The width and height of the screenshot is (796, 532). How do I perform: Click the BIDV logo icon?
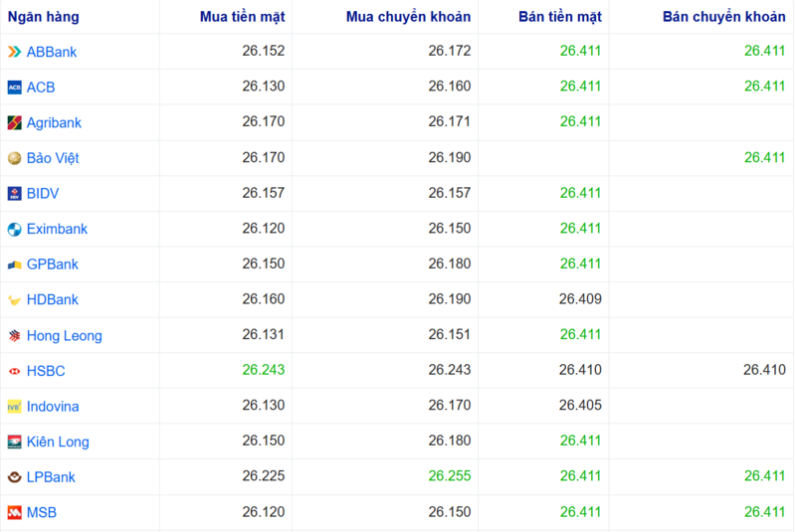pos(14,194)
